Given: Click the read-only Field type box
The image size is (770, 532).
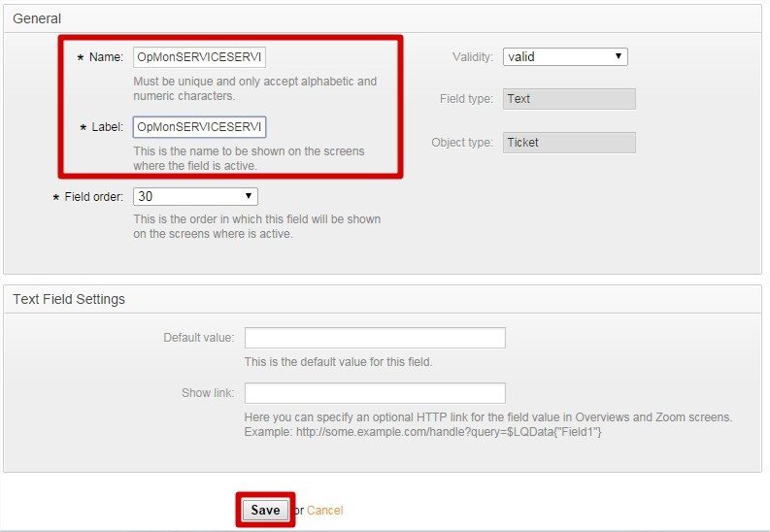Looking at the screenshot, I should click(569, 99).
